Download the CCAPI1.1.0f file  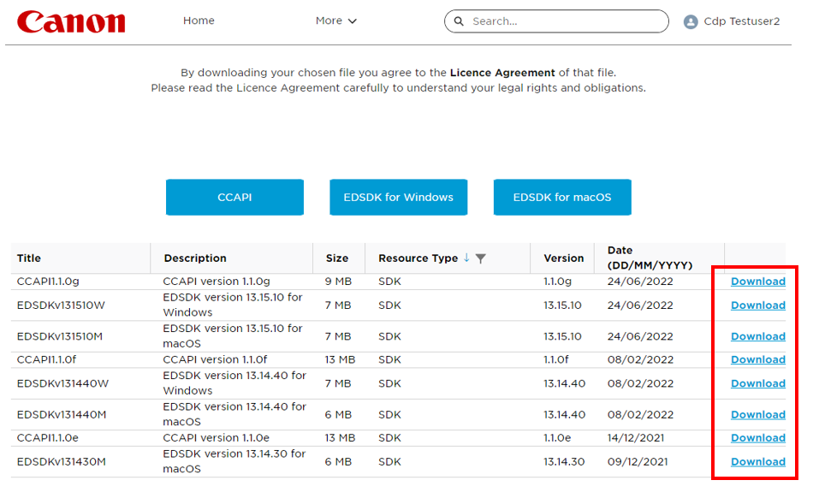tap(757, 359)
